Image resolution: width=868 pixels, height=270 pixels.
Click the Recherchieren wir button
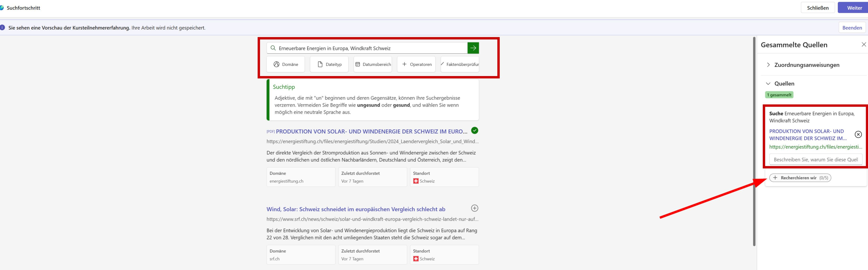[x=800, y=178]
